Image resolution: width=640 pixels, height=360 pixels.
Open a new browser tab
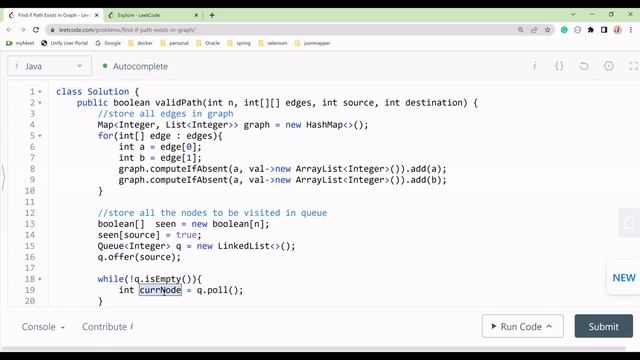point(212,15)
